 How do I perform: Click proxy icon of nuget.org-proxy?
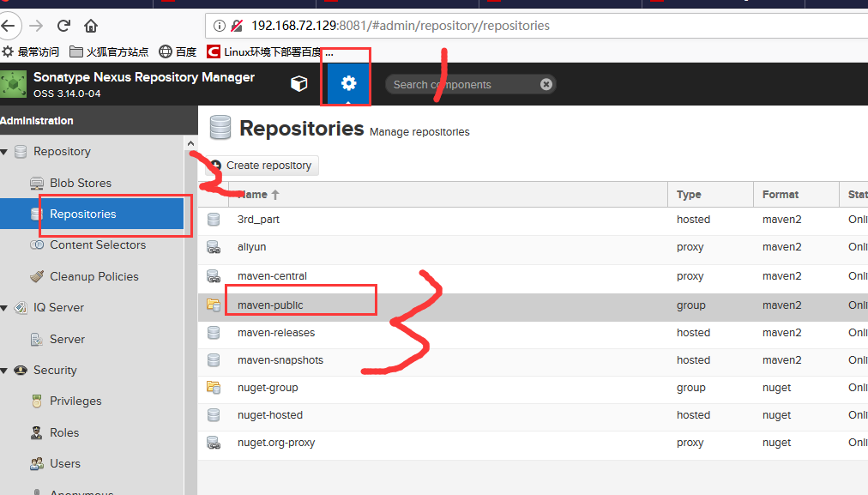coord(214,443)
